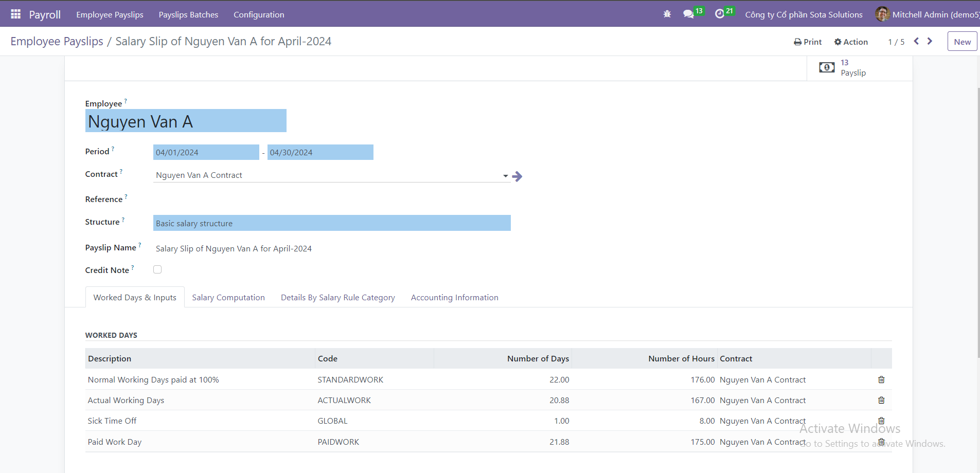The width and height of the screenshot is (980, 473).
Task: Go to the previous payslip record
Action: 916,41
